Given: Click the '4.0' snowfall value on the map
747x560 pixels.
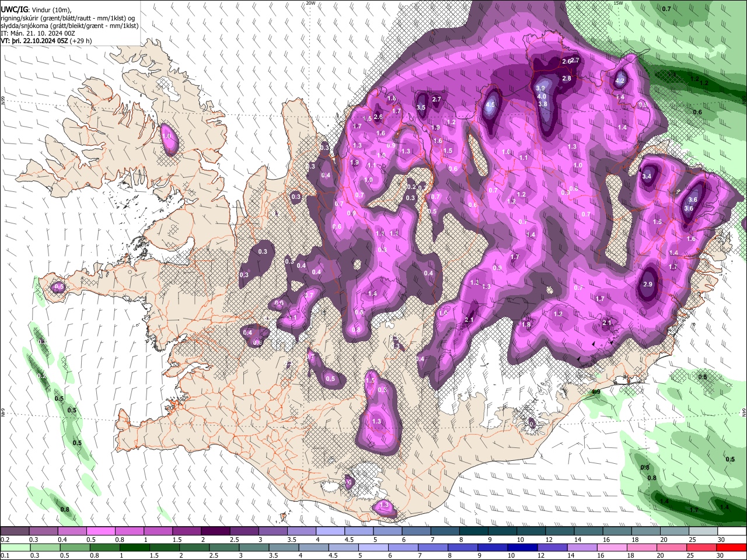Looking at the screenshot, I should (542, 96).
